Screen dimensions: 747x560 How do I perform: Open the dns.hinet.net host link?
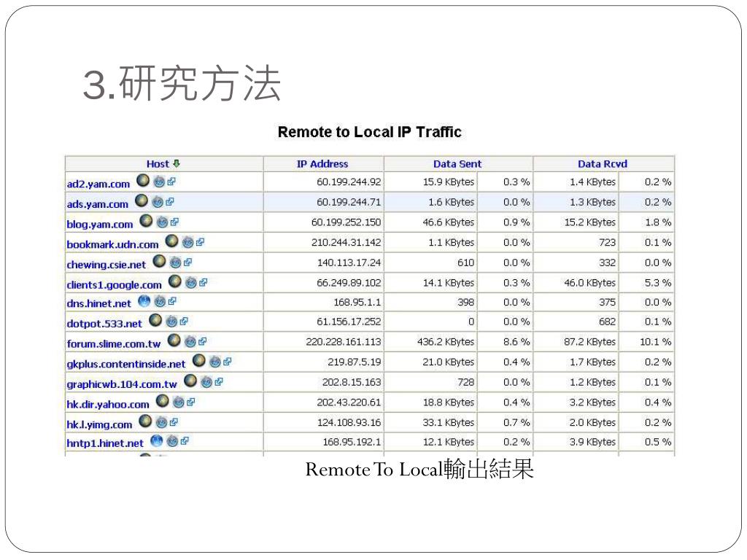click(98, 303)
